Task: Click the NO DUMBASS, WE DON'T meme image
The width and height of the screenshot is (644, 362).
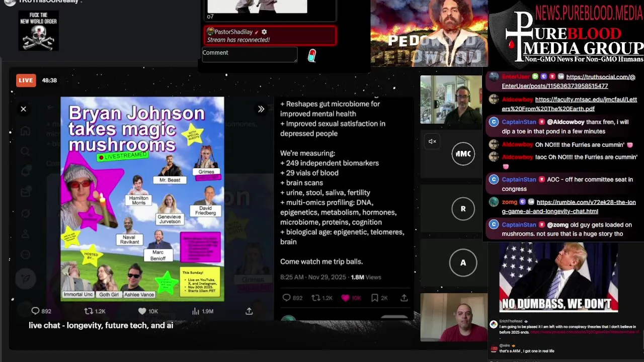Action: click(x=558, y=277)
